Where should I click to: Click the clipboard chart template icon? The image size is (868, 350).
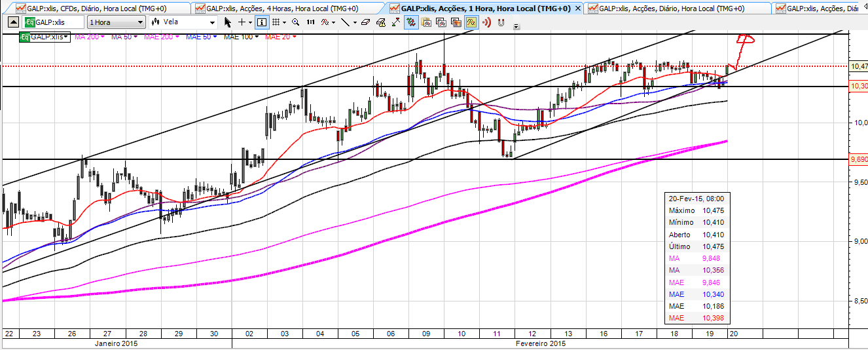pyautogui.click(x=426, y=22)
